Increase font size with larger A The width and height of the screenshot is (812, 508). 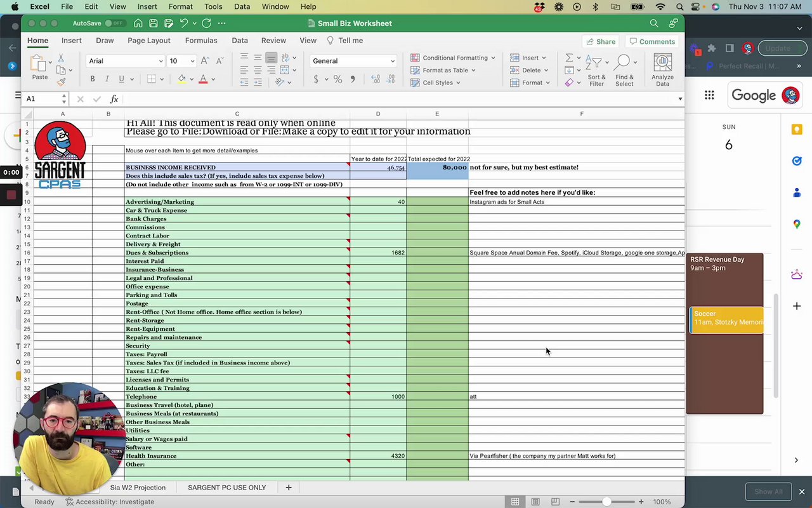(x=204, y=61)
